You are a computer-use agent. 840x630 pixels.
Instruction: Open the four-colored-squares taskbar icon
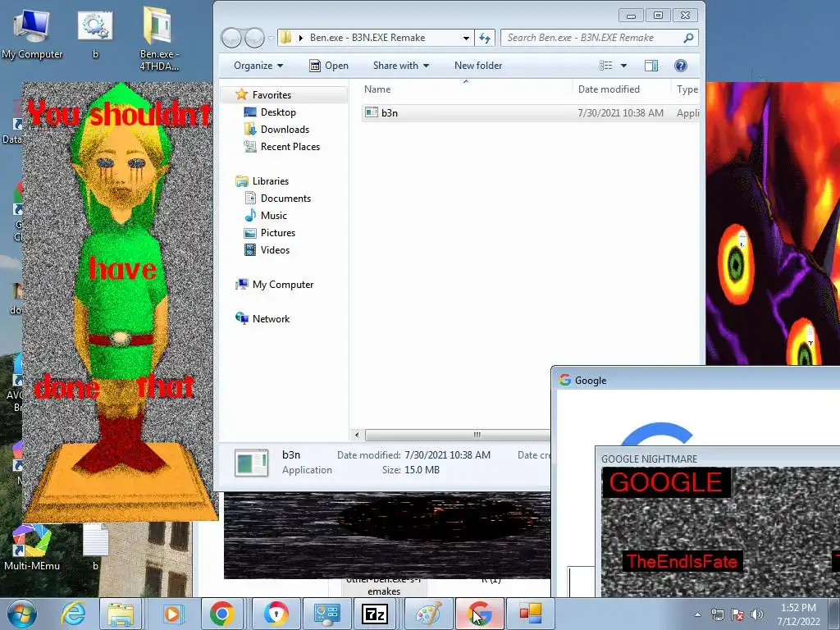click(531, 614)
